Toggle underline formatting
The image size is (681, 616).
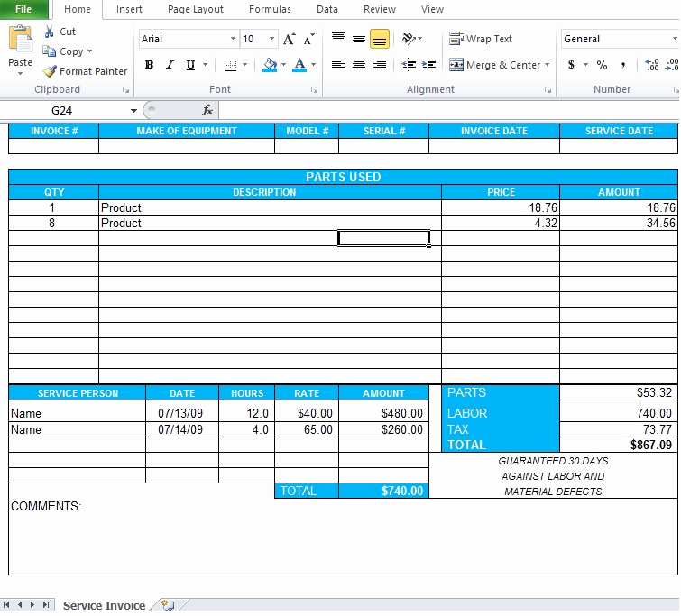[x=190, y=65]
